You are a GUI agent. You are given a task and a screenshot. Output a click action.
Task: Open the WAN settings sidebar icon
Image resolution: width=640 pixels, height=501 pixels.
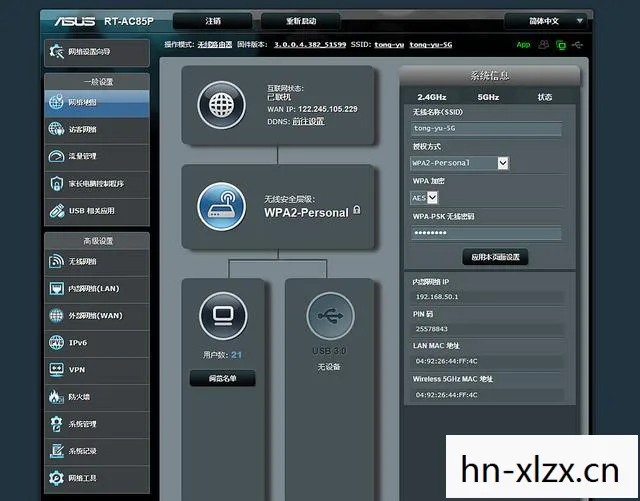pyautogui.click(x=56, y=315)
